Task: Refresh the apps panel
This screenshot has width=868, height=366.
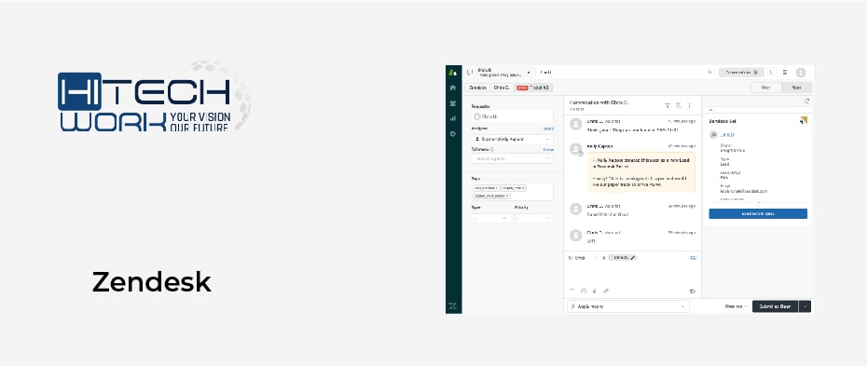Action: point(806,102)
